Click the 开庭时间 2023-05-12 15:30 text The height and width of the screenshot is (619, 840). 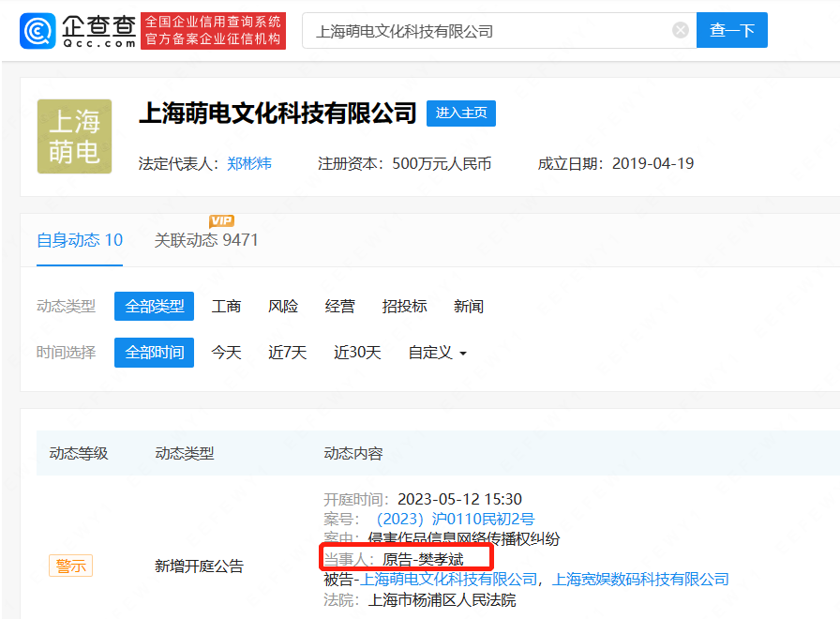423,499
